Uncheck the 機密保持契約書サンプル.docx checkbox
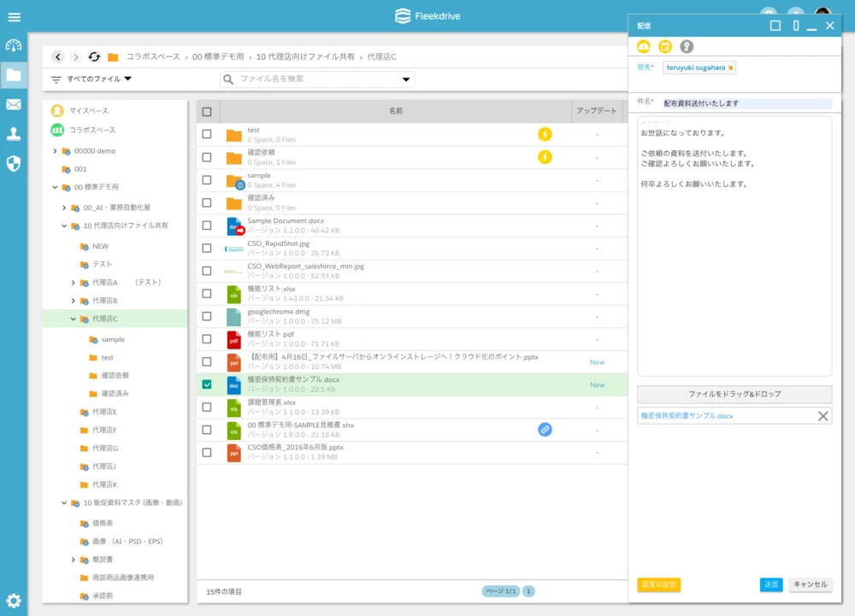Viewport: 855px width, 616px height. (207, 384)
